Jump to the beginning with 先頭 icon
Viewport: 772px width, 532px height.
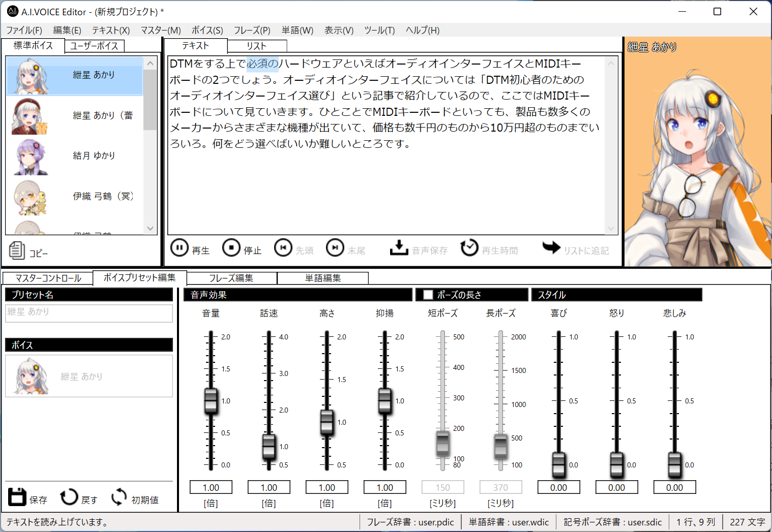283,247
